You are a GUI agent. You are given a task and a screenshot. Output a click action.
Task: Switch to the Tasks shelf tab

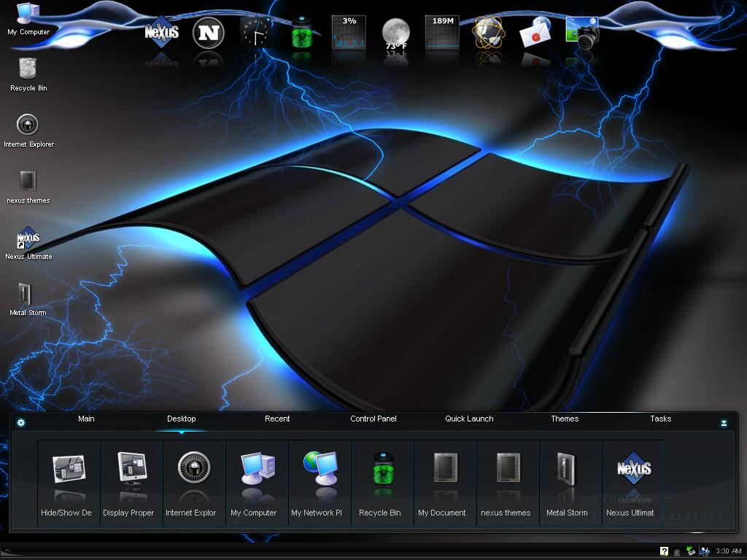pos(661,419)
